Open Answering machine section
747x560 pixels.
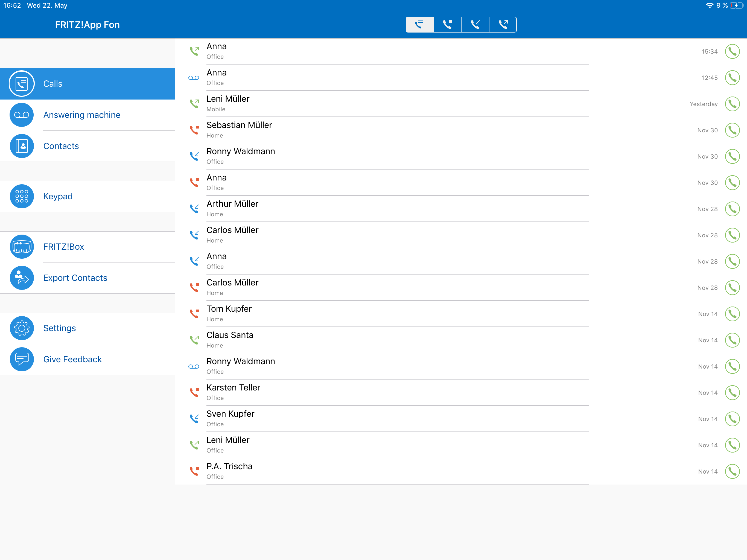click(87, 115)
